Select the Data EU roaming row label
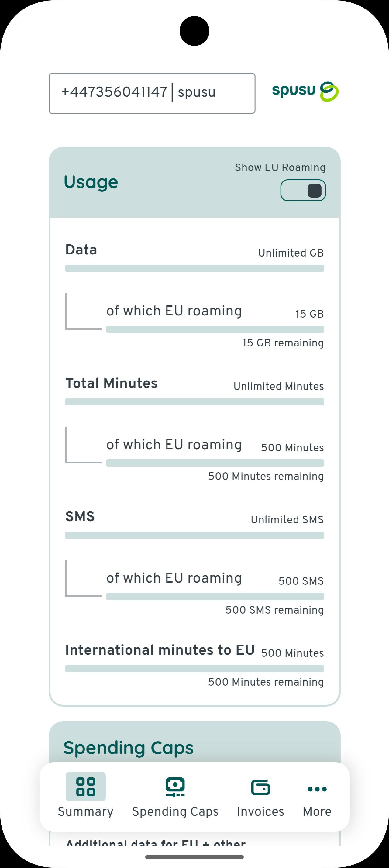The height and width of the screenshot is (868, 389). pyautogui.click(x=174, y=311)
